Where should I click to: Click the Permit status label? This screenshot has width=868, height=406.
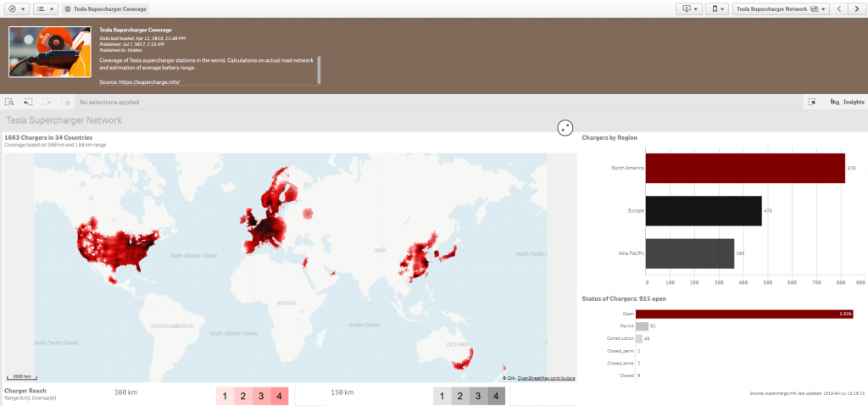[x=626, y=326]
